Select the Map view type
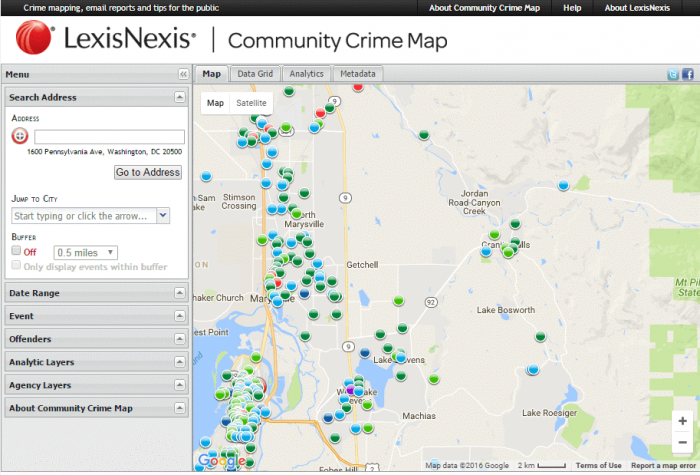 point(215,103)
